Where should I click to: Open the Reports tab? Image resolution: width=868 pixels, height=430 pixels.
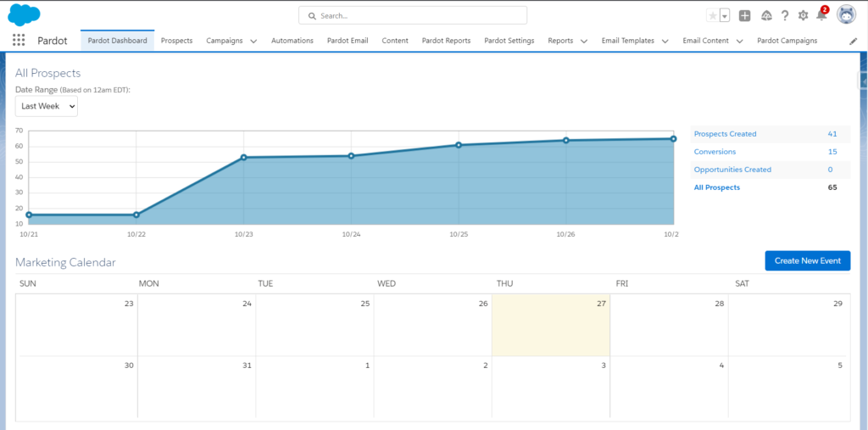click(560, 41)
